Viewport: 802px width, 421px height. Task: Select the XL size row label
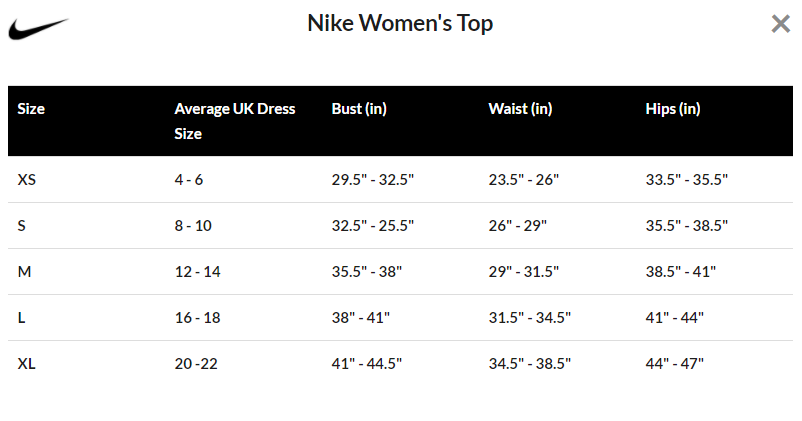(x=27, y=364)
